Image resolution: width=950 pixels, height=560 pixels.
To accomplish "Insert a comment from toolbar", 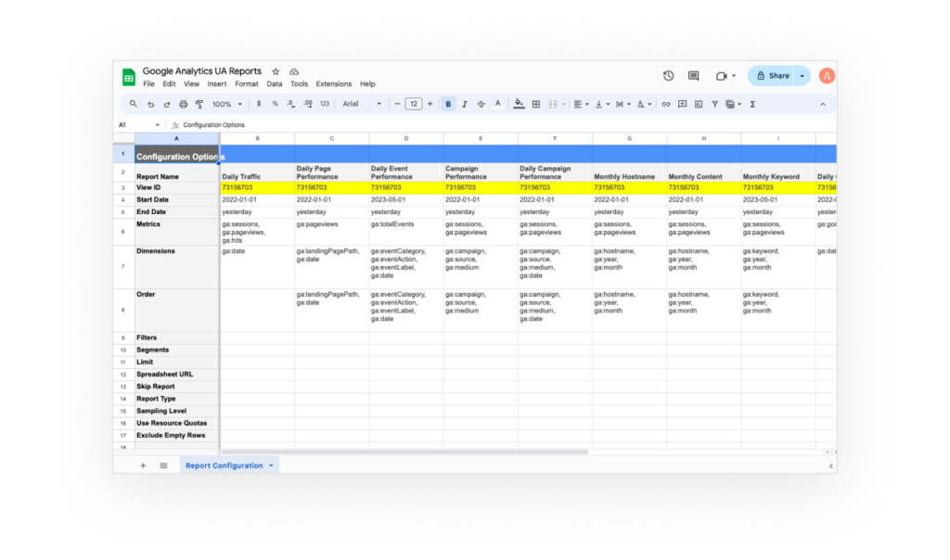I will 682,104.
